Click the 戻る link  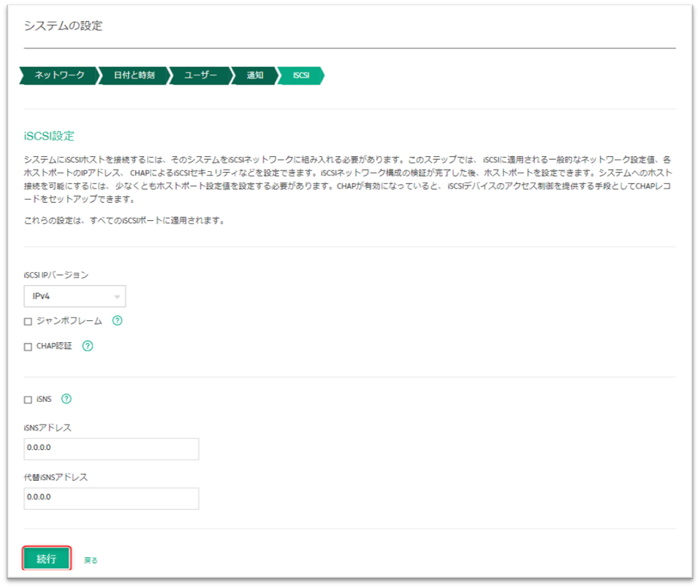[90, 560]
